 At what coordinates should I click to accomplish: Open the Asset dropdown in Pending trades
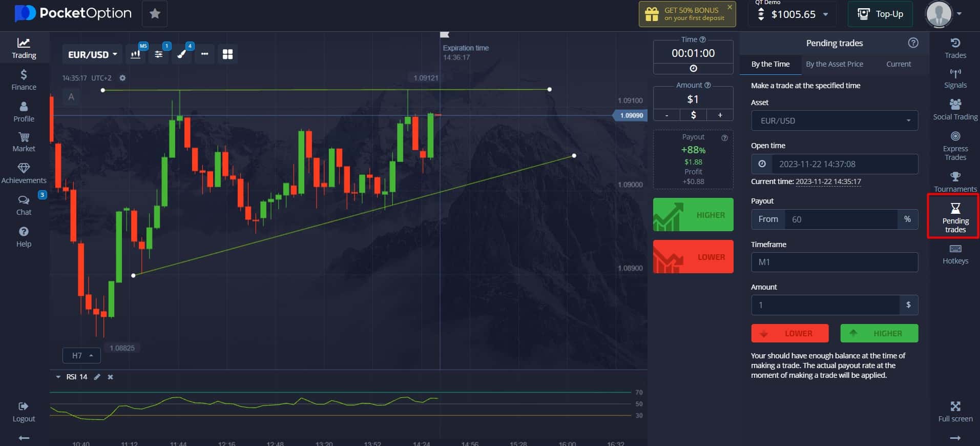coord(834,121)
